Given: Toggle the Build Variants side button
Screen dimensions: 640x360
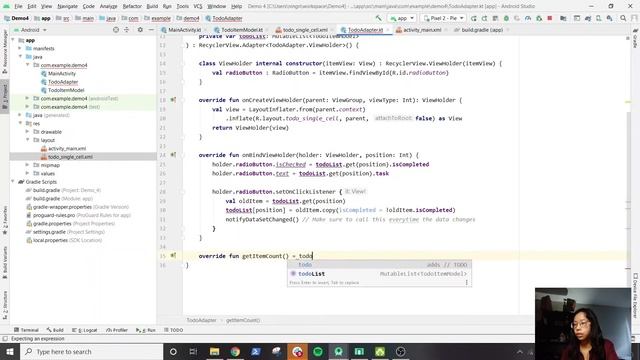Looking at the screenshot, I should pos(5,263).
